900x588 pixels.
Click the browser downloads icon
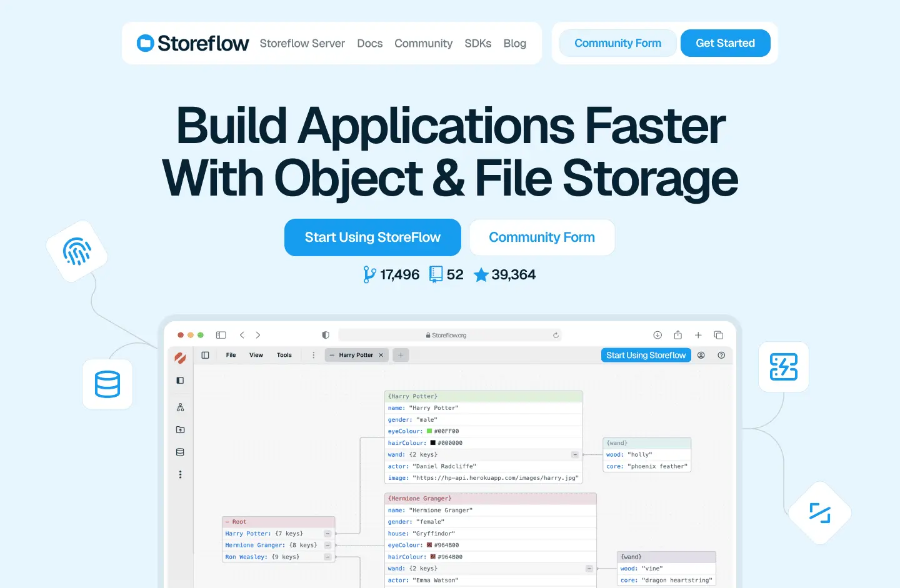(x=657, y=335)
